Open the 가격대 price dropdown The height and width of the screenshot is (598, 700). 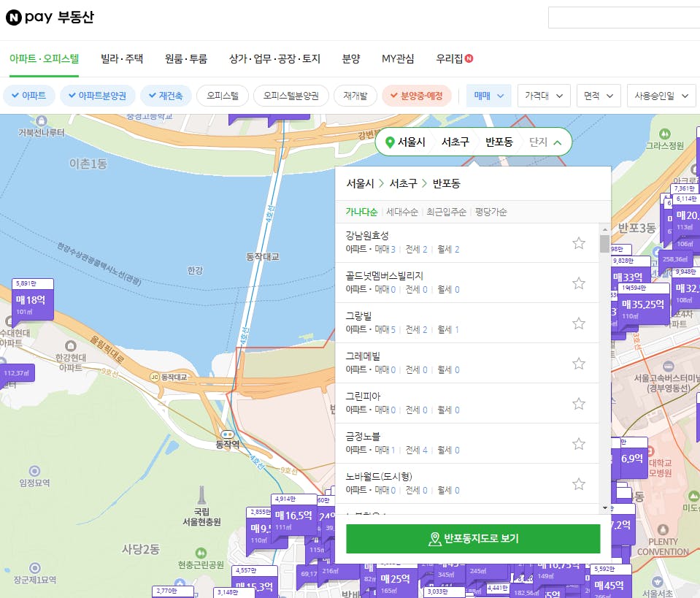(544, 96)
